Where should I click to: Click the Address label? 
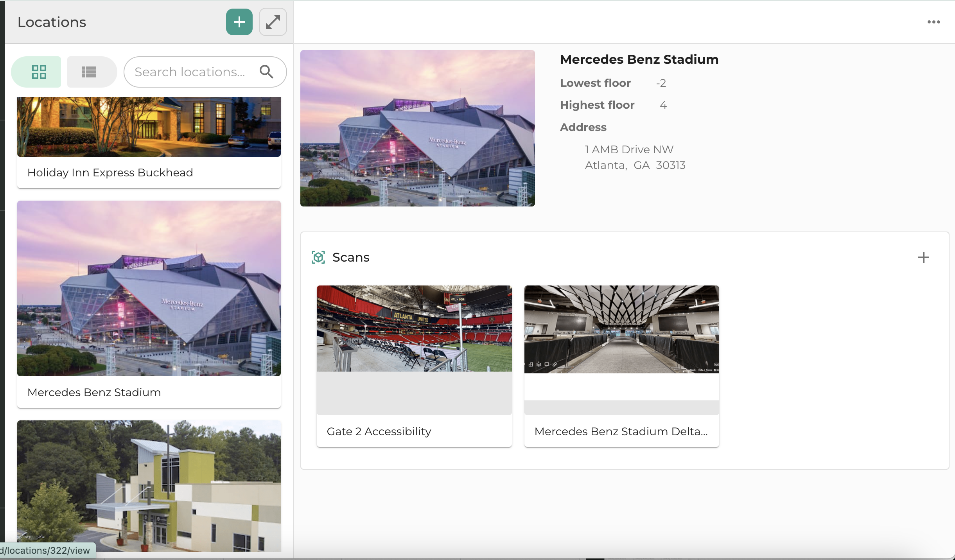(583, 127)
